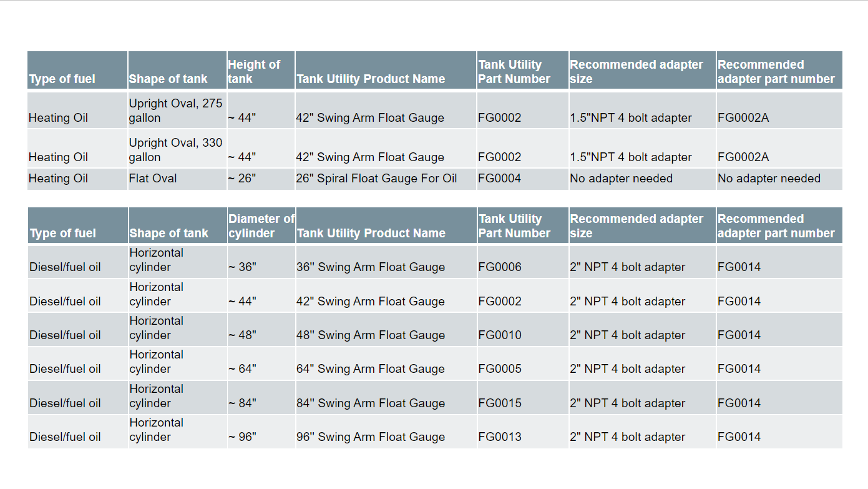
Task: Select part number FG0010 cell
Action: click(x=523, y=330)
